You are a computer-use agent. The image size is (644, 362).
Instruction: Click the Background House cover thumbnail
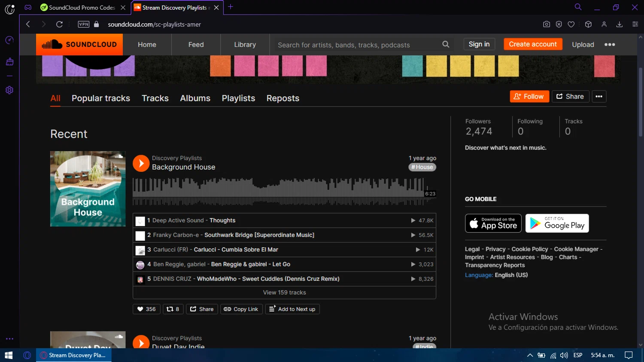pos(88,189)
